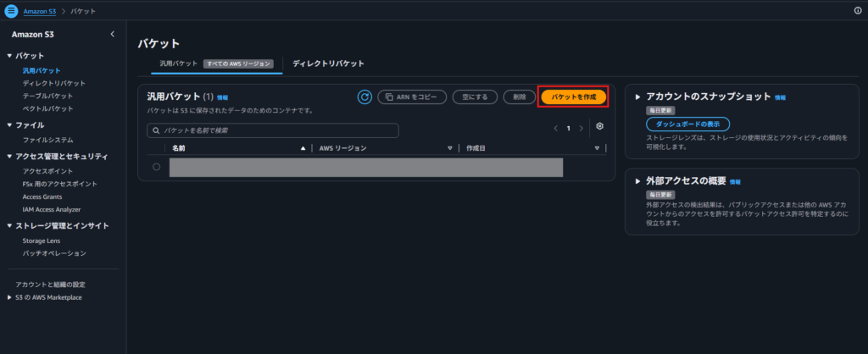Collapse the バケット navigation section
The width and height of the screenshot is (868, 354).
pos(9,56)
